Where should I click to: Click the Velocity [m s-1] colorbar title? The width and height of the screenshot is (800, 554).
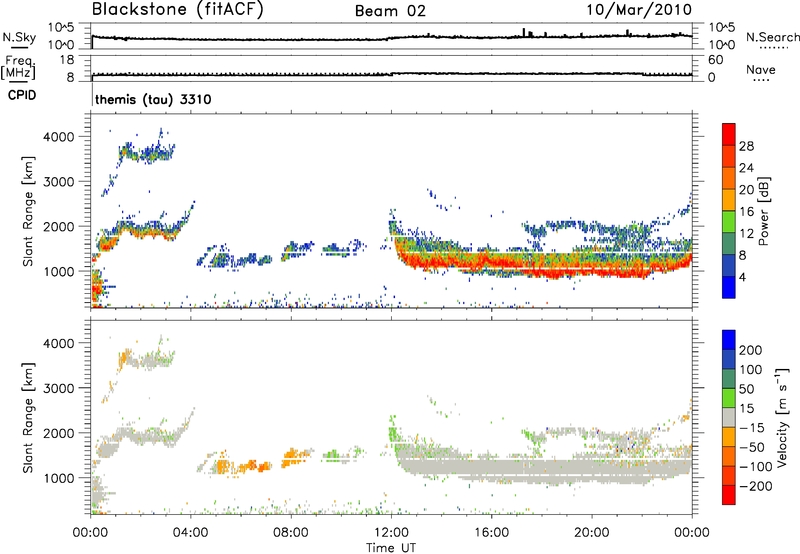[x=782, y=417]
